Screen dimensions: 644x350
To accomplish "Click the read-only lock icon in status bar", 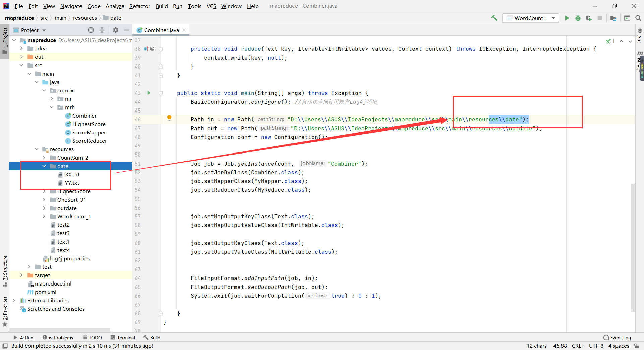I will (x=636, y=346).
